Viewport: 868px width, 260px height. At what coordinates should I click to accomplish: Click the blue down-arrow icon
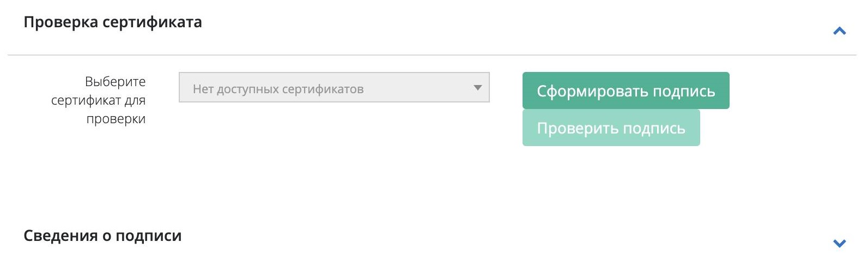click(x=839, y=243)
